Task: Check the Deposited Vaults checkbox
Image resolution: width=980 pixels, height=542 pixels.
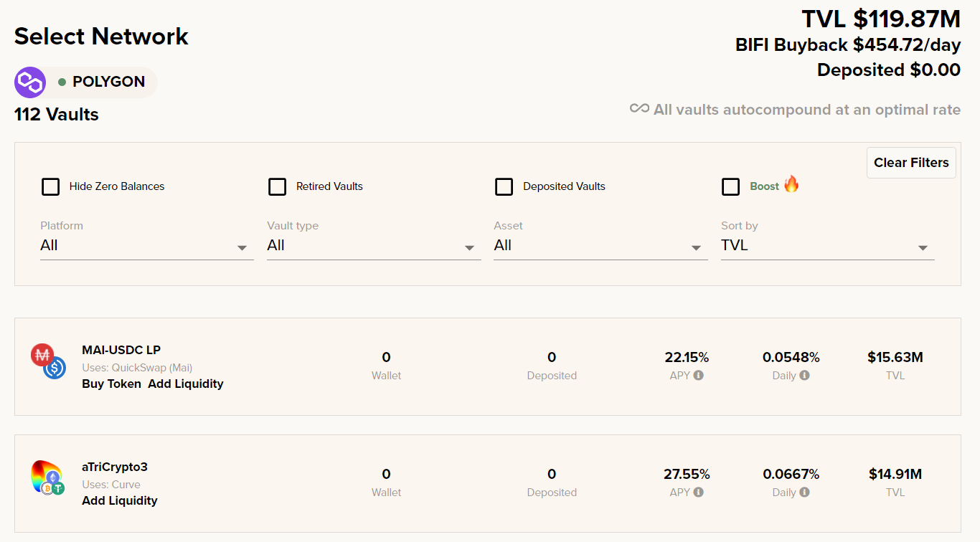Action: 504,186
